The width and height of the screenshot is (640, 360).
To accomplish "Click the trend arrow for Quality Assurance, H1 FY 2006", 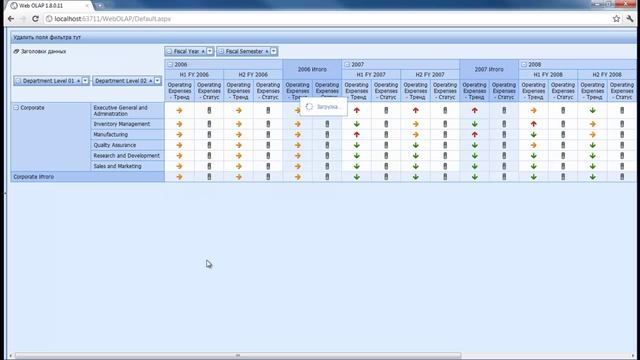I will pos(180,145).
